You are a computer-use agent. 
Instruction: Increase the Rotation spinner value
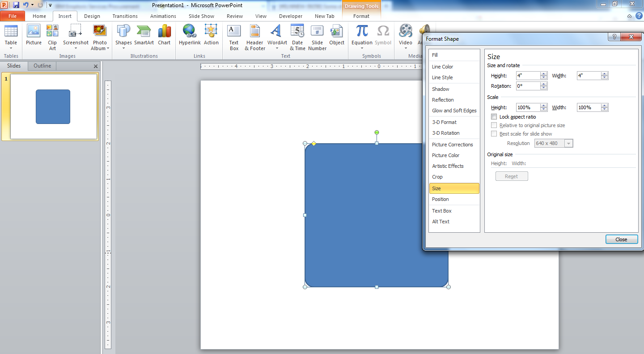(x=544, y=84)
